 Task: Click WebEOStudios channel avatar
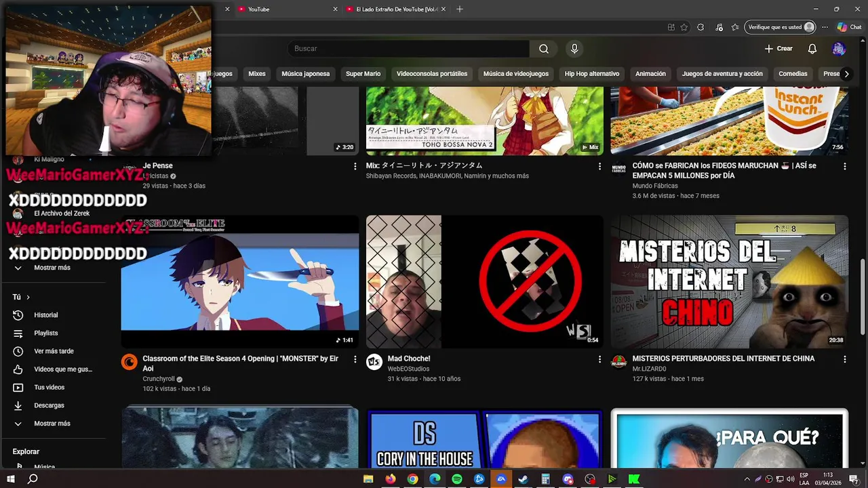point(374,362)
